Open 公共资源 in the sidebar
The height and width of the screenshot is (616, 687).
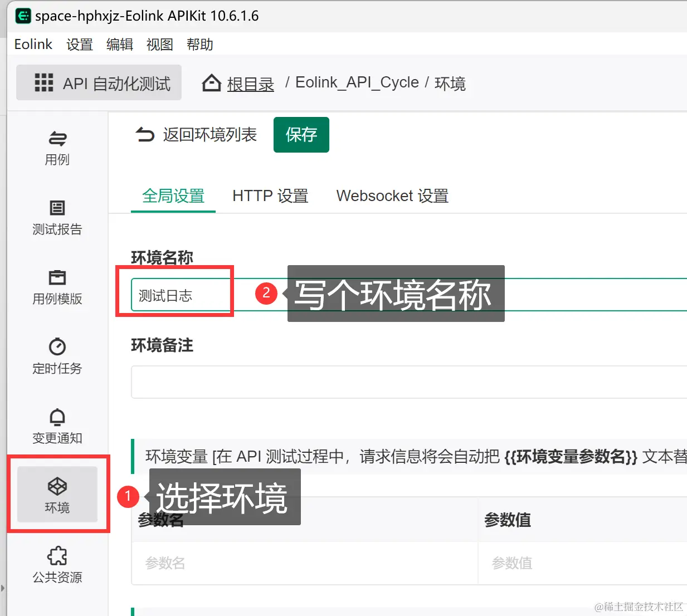click(57, 565)
